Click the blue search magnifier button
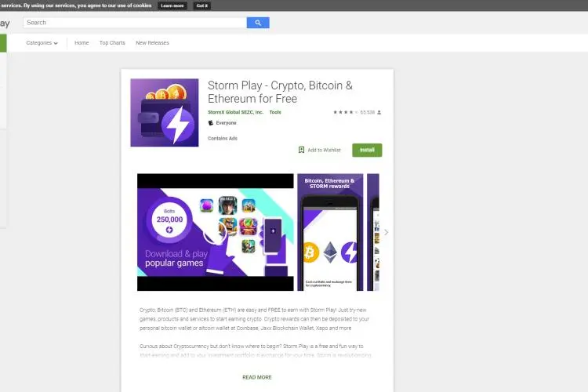588x392 pixels. point(258,23)
